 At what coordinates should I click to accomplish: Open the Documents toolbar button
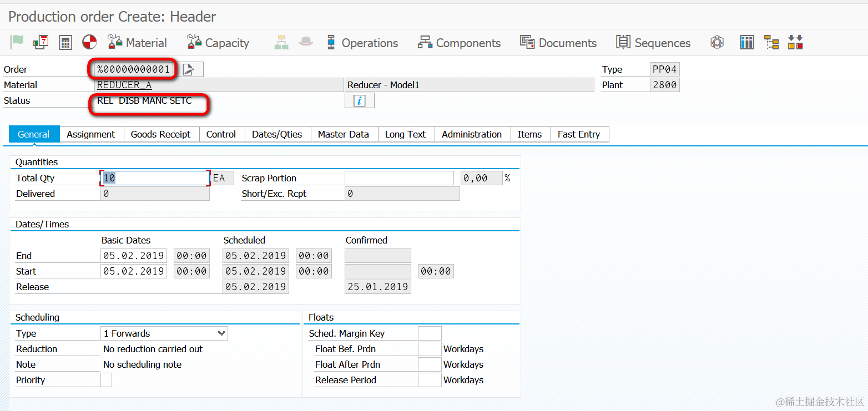[x=558, y=43]
